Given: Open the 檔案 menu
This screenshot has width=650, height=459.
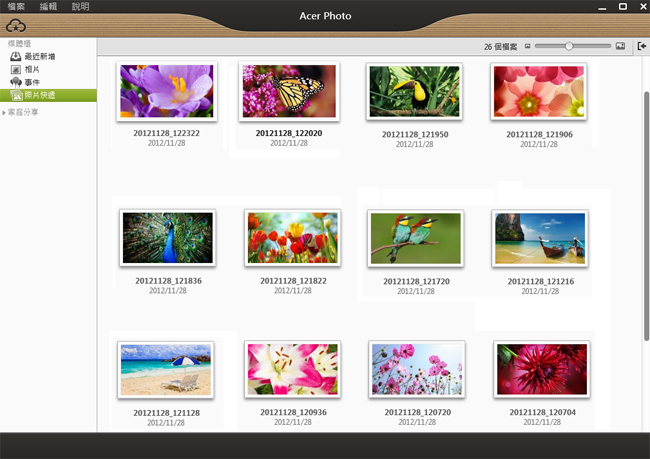Looking at the screenshot, I should tap(16, 7).
